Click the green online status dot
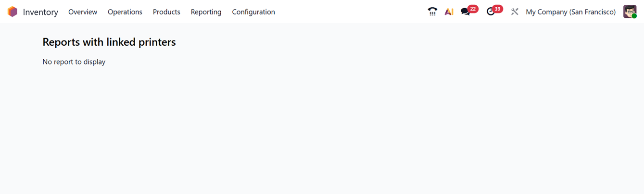Viewport: 644px width, 194px height. pyautogui.click(x=634, y=16)
